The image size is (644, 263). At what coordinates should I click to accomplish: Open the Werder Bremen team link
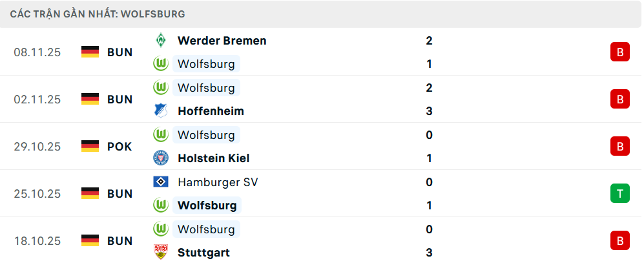[222, 41]
